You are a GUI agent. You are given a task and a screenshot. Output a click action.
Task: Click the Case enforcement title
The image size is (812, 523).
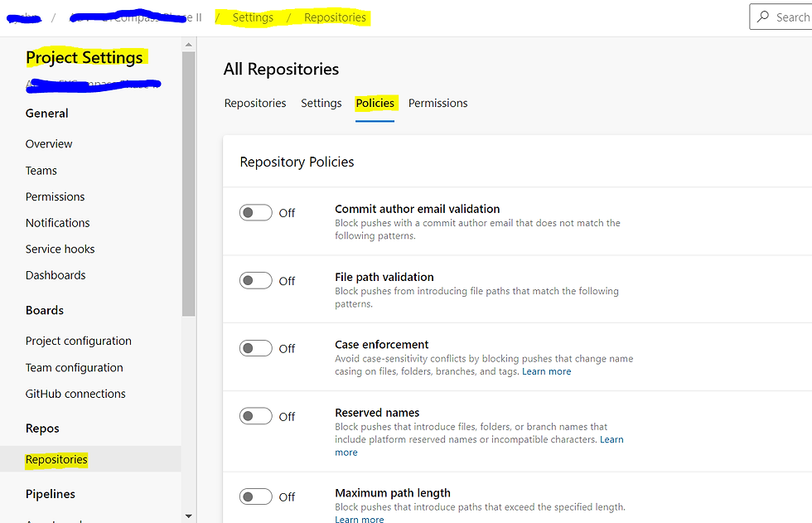[x=382, y=345]
